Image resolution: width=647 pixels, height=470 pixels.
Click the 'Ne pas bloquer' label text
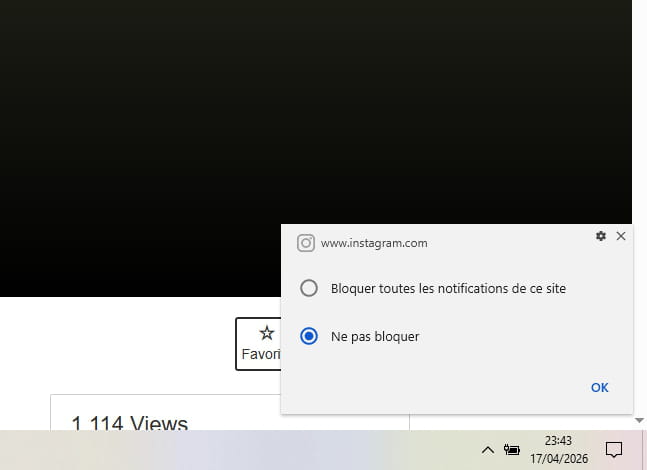click(x=375, y=336)
